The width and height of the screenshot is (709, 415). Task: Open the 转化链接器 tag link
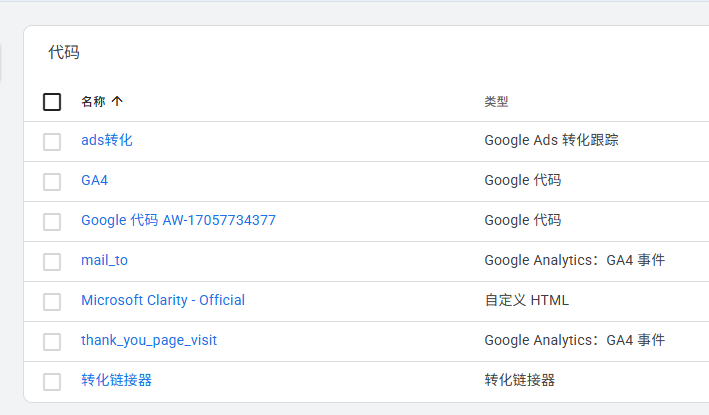116,380
